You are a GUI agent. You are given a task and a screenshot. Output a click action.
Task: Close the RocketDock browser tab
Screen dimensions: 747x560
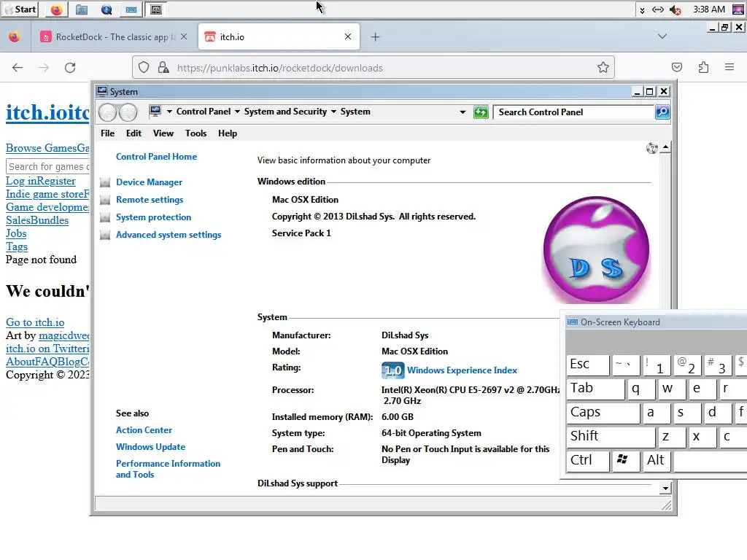click(x=184, y=36)
